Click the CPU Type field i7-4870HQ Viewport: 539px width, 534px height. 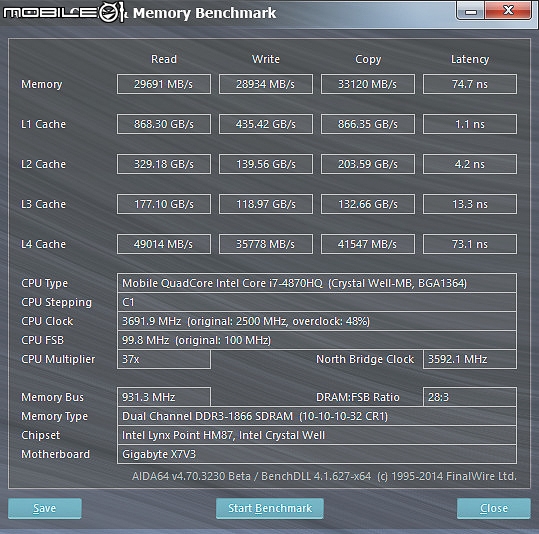pos(317,283)
